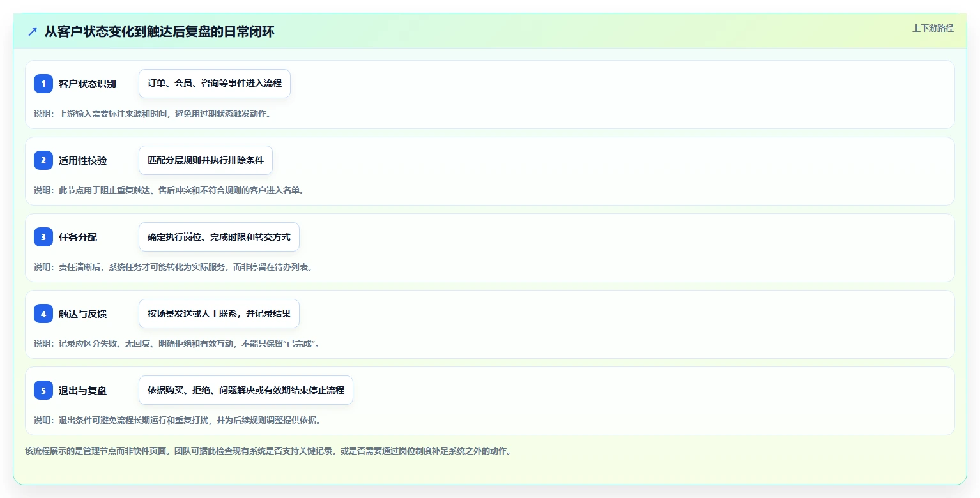Click the 上下游路径 label
980x498 pixels.
tap(933, 28)
